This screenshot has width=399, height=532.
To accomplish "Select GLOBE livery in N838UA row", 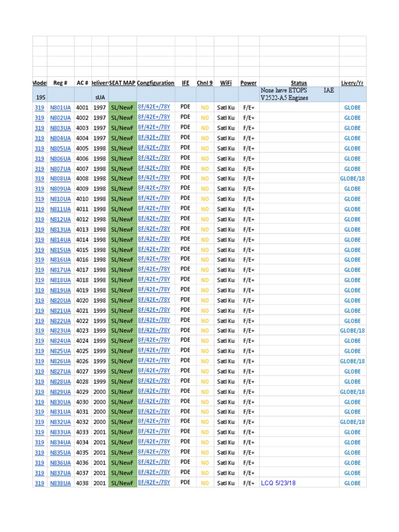I will tap(352, 483).
